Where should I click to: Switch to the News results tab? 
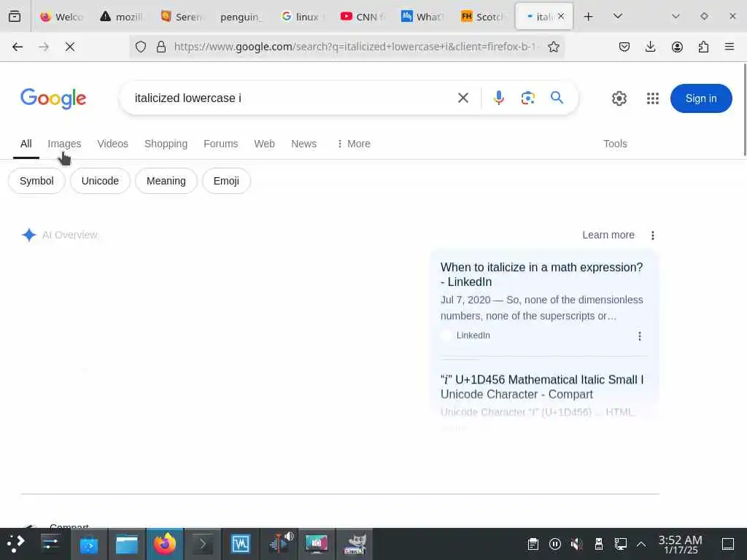[303, 144]
